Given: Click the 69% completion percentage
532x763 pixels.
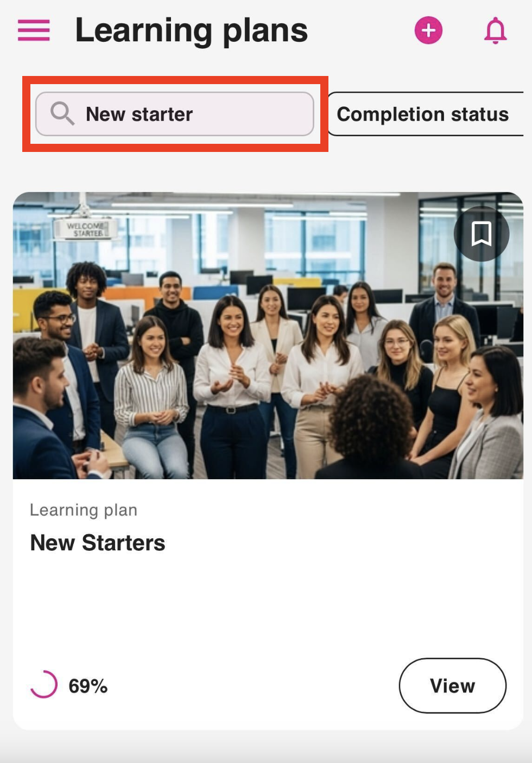Looking at the screenshot, I should (x=88, y=686).
